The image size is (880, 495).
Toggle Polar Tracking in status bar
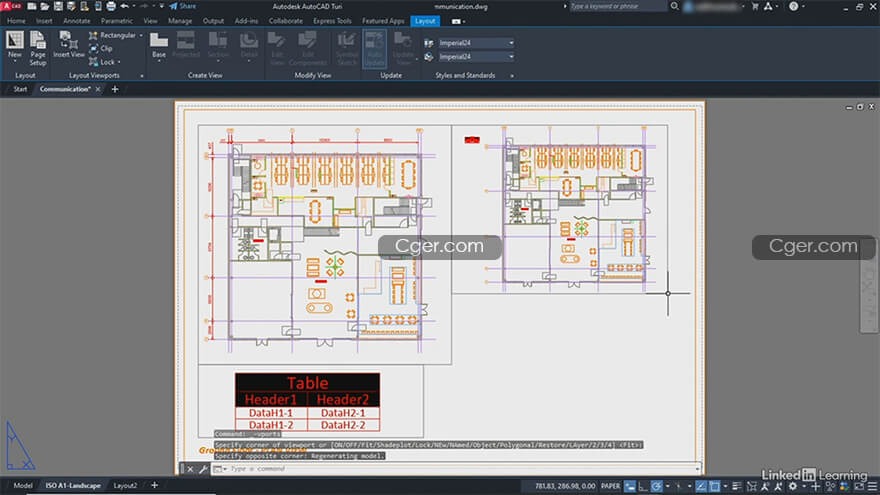coord(657,486)
